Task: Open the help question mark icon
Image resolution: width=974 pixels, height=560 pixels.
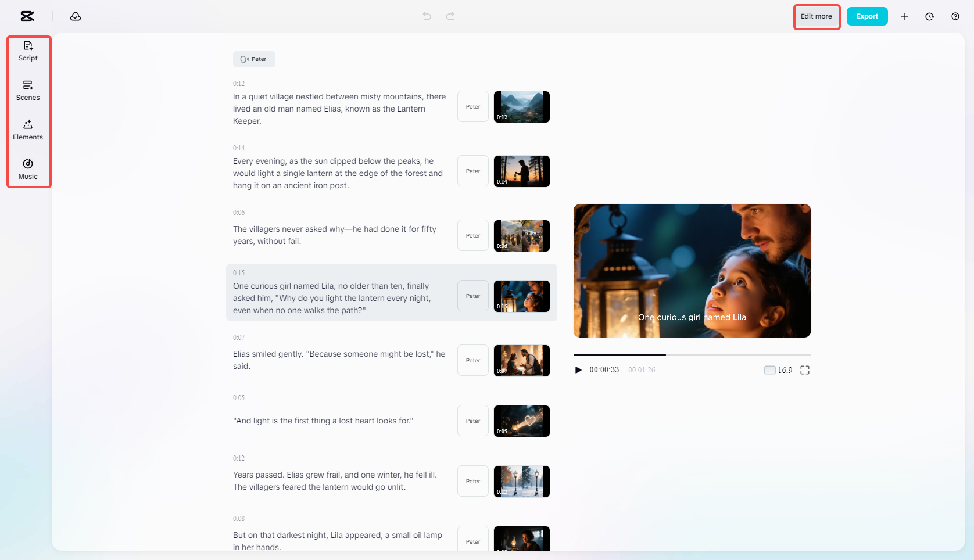Action: (x=955, y=16)
